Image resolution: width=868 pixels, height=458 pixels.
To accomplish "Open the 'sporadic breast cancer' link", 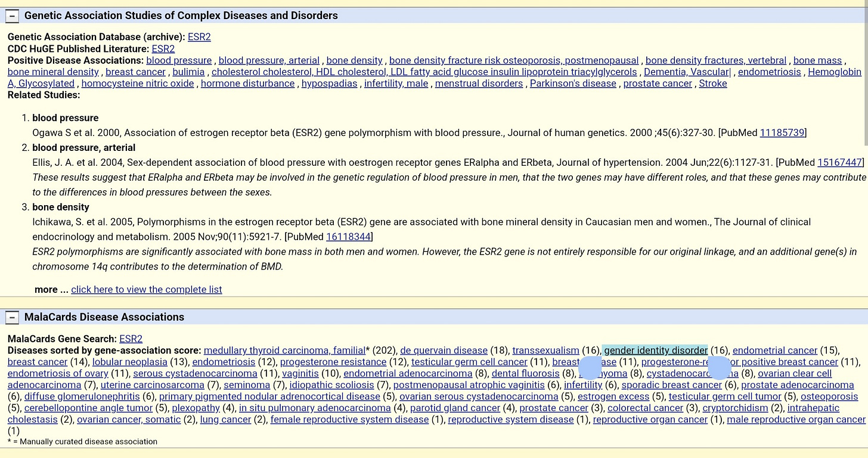I will click(672, 385).
